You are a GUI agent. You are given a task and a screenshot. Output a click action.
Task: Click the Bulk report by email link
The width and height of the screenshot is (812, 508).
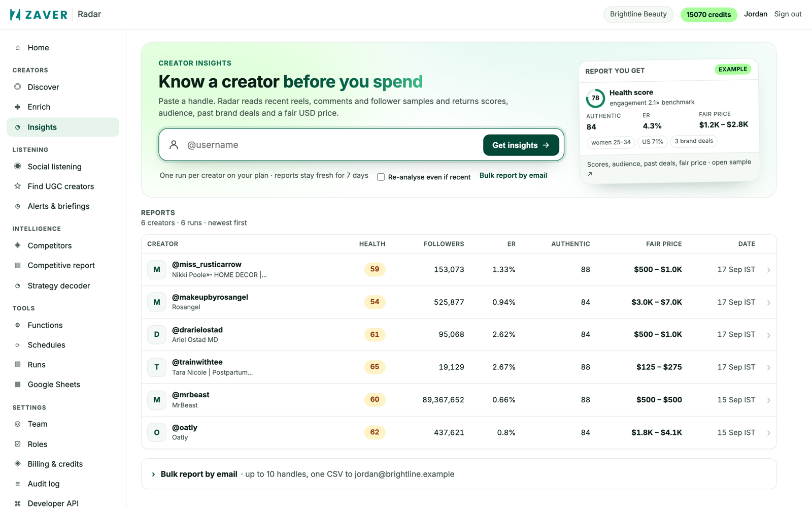click(x=513, y=175)
